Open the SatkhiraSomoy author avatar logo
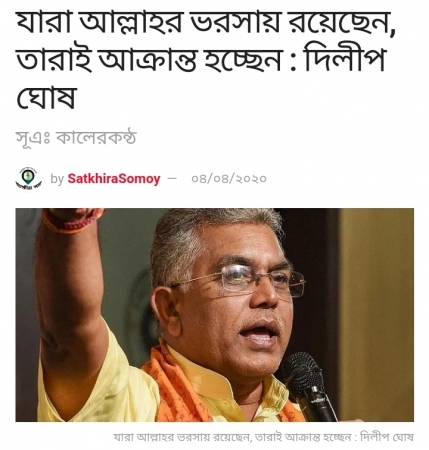The image size is (429, 450). [x=29, y=179]
